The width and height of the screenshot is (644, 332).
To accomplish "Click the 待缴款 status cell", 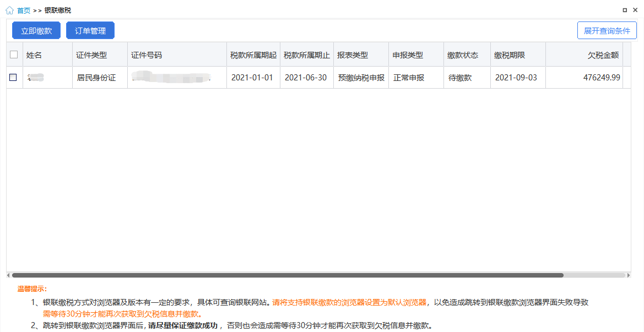I will (x=460, y=78).
